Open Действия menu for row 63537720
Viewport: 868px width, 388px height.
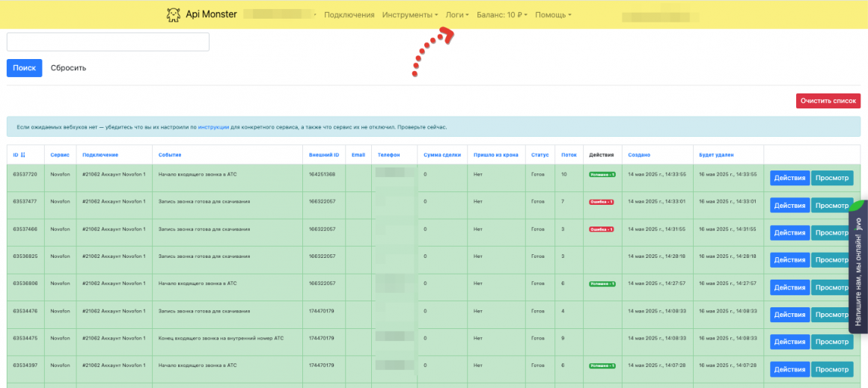[x=789, y=178]
